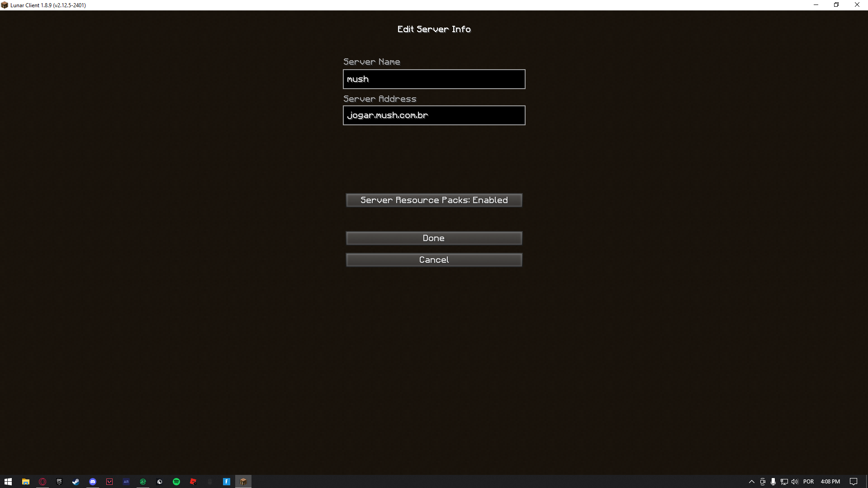The image size is (868, 488).
Task: Open Steam from taskbar
Action: tap(76, 482)
